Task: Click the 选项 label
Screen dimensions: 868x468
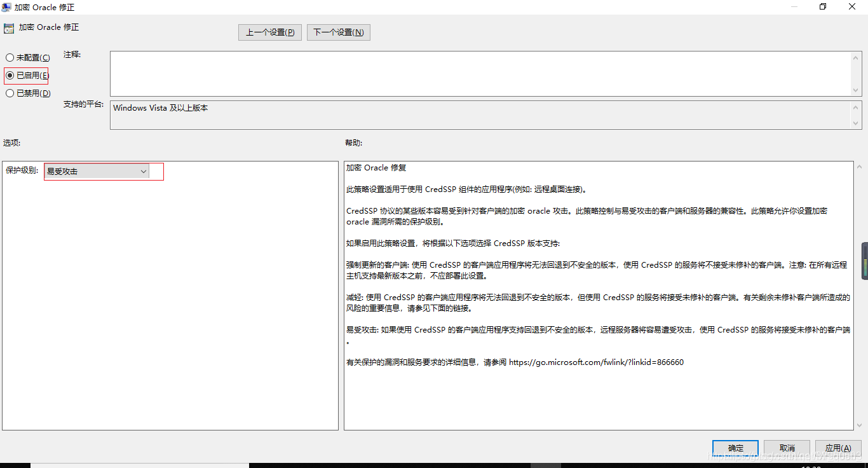Action: pyautogui.click(x=11, y=143)
